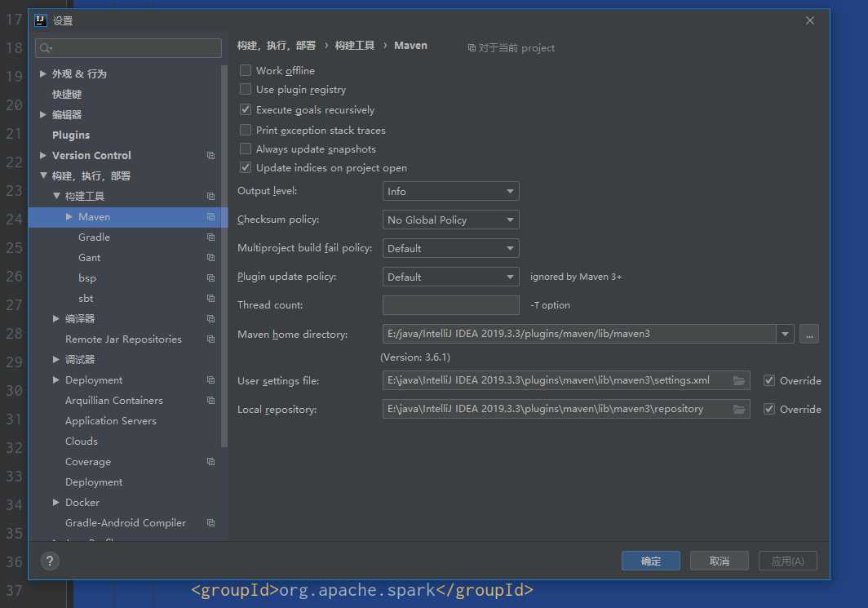Collapse the 构建, 执行, 部署 node
Screen dimensions: 868x608
[43, 175]
